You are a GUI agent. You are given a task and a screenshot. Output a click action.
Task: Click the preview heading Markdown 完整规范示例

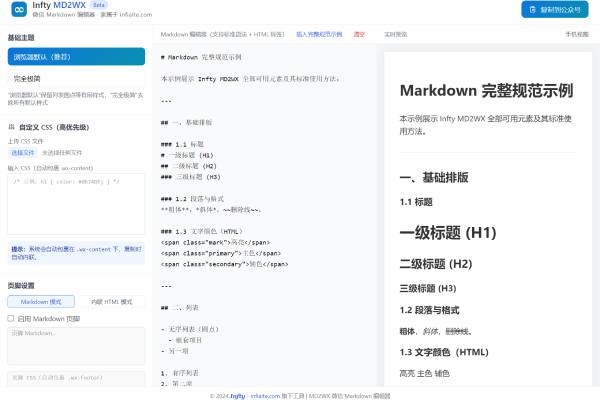486,91
